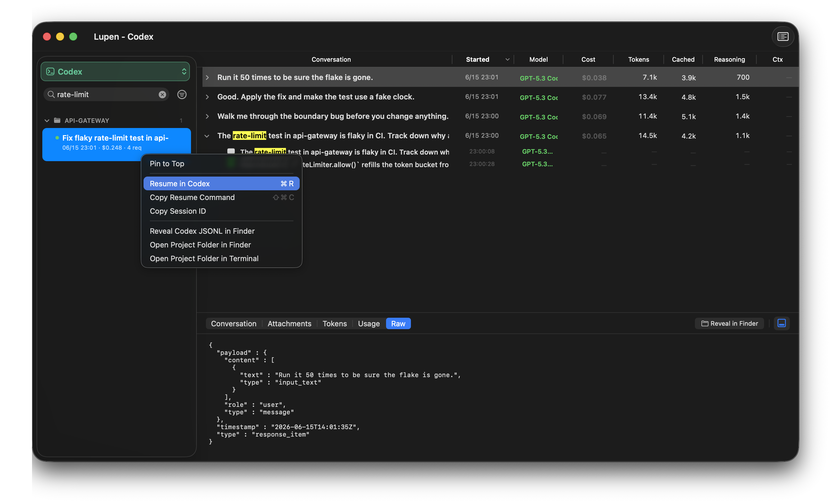
Task: Click the 23:00:28 timestamp cell
Action: 482,164
